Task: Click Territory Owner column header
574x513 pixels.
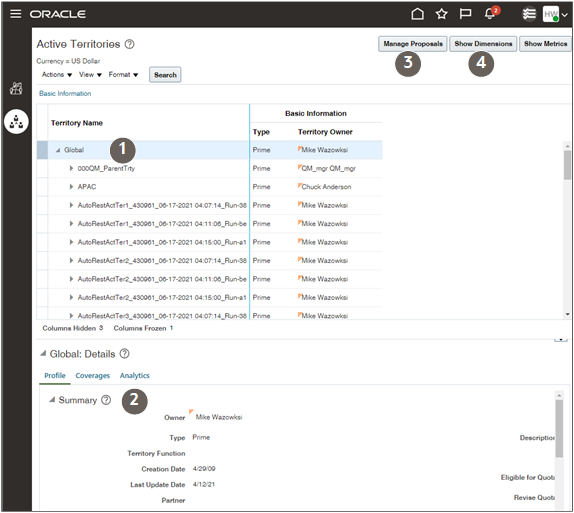Action: (325, 132)
